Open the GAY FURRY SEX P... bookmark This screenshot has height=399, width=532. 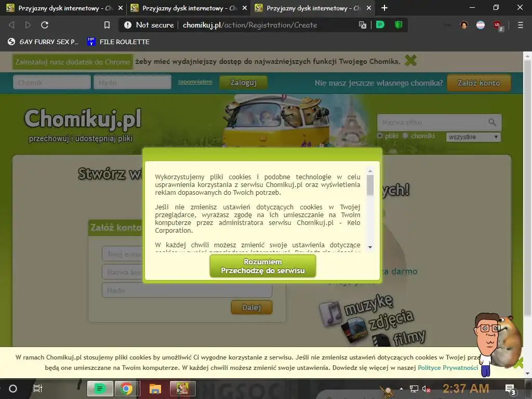43,42
